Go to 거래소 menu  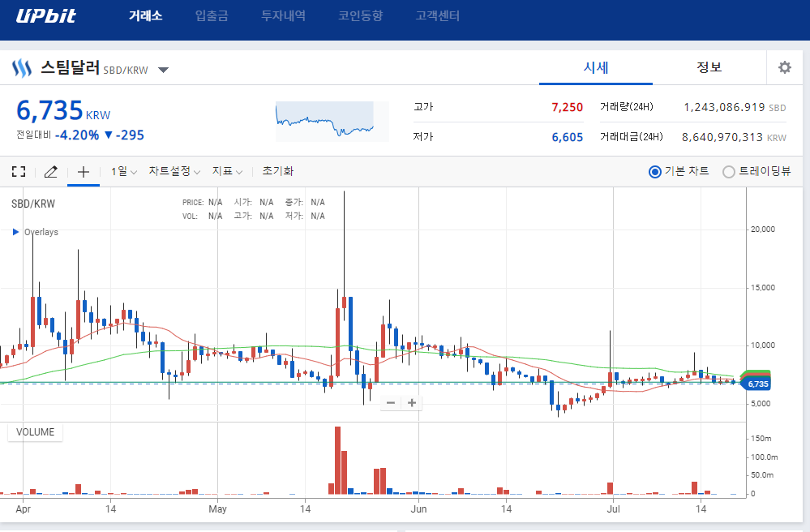tap(146, 15)
